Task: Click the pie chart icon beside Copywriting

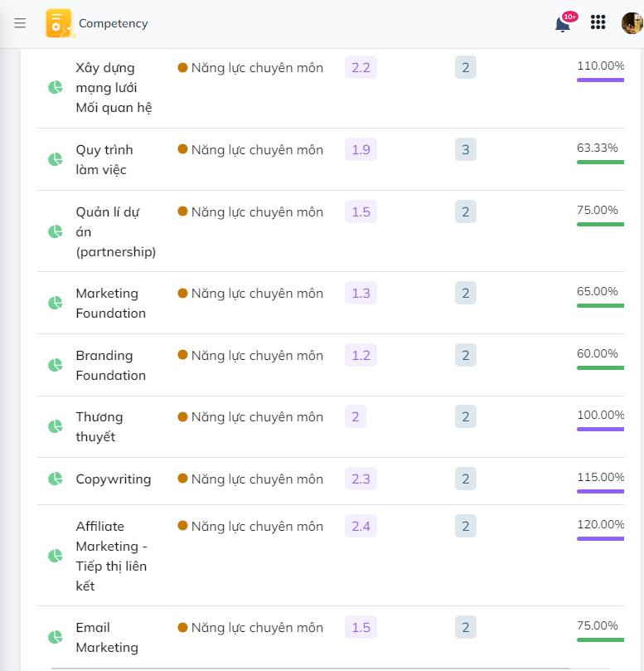Action: (56, 479)
